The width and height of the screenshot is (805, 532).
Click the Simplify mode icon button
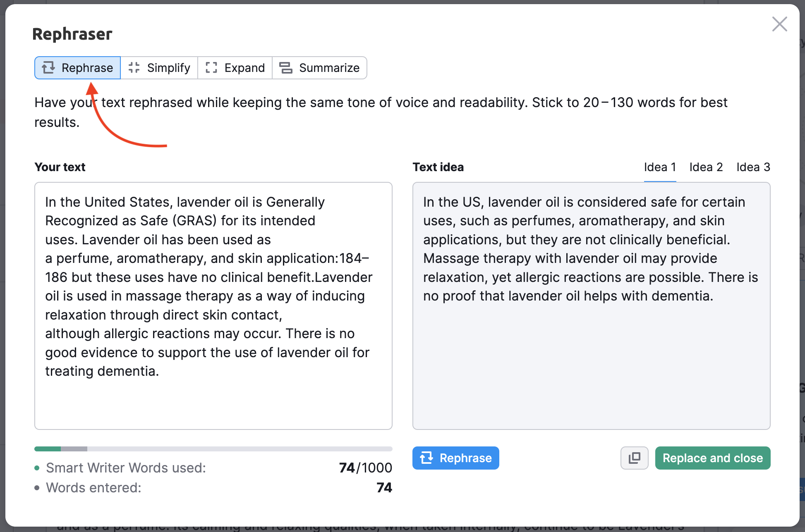pos(134,67)
